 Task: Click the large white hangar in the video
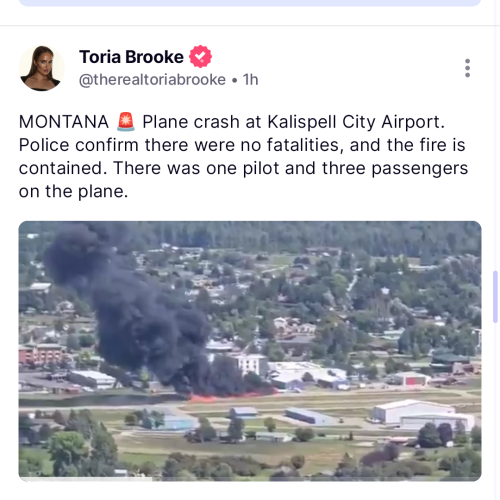tap(423, 415)
